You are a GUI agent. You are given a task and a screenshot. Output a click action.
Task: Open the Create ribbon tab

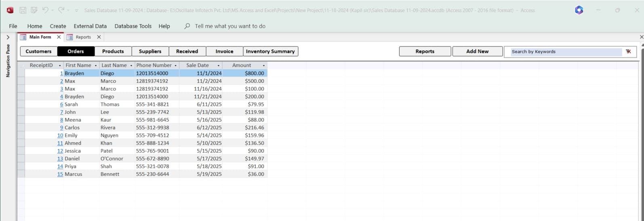pos(58,26)
